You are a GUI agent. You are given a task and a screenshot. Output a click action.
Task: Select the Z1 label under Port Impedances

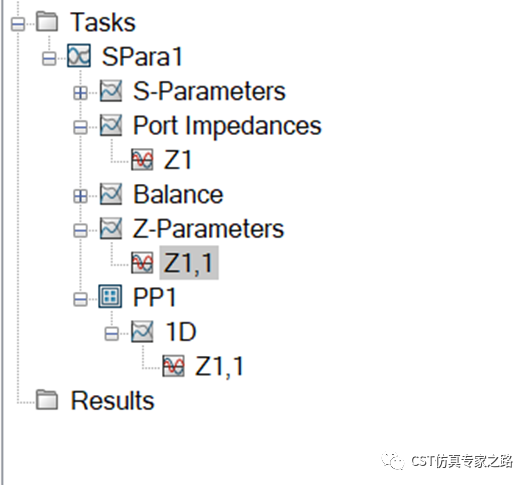178,160
